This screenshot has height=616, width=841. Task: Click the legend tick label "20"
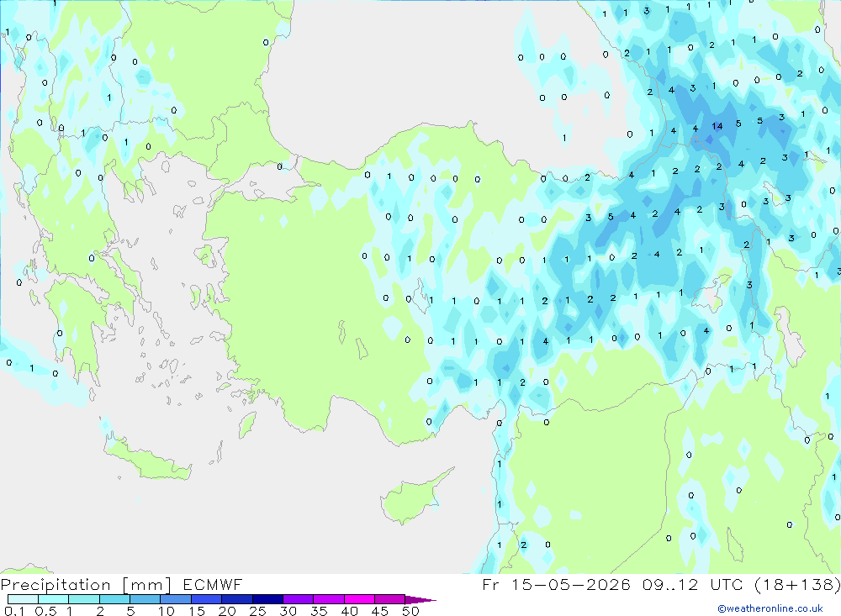227,611
